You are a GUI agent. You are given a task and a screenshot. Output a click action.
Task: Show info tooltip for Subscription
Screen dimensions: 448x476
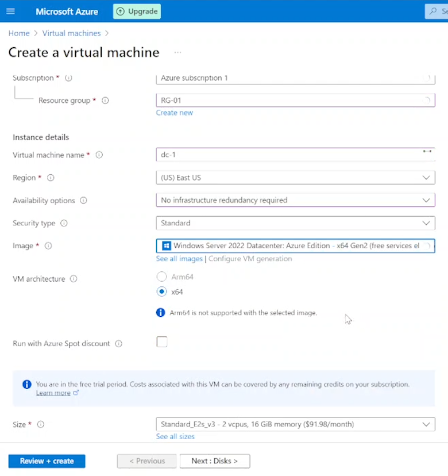68,78
